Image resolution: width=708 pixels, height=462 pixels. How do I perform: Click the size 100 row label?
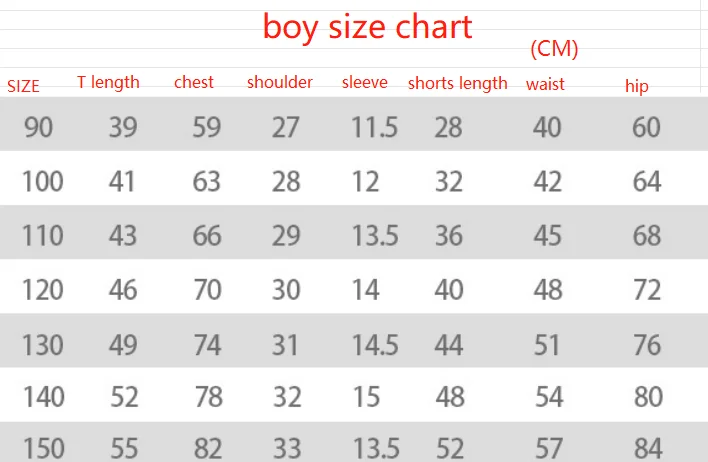pyautogui.click(x=42, y=181)
